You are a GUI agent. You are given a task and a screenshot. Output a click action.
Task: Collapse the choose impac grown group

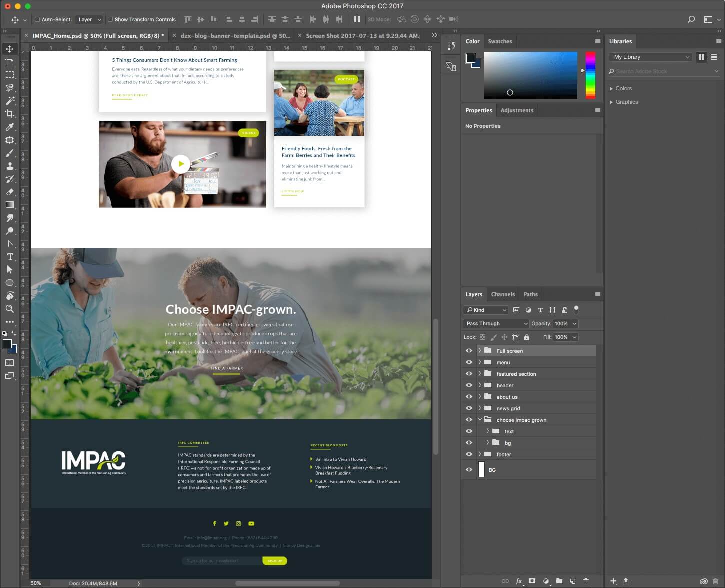pyautogui.click(x=480, y=420)
